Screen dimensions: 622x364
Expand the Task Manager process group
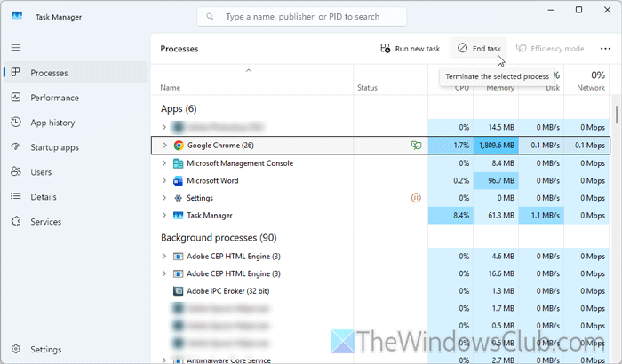coord(164,216)
